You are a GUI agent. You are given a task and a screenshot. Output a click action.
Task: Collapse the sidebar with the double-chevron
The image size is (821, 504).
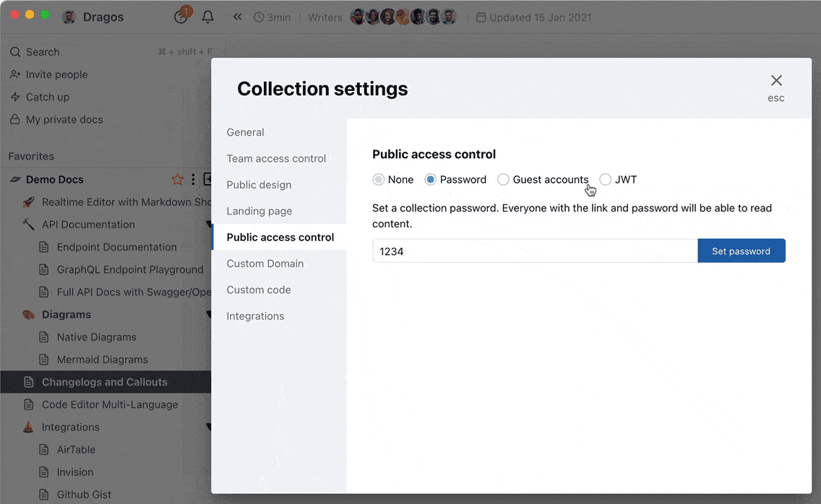(x=237, y=17)
